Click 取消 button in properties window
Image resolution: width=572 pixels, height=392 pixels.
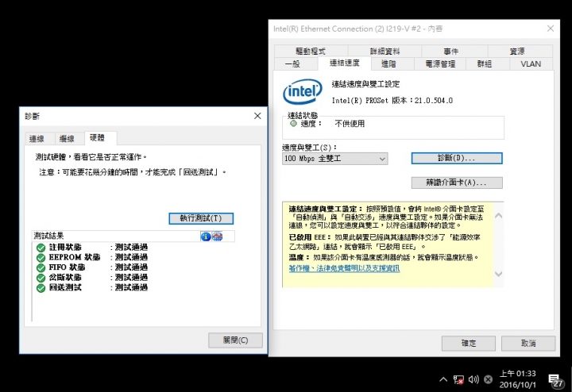click(x=528, y=343)
